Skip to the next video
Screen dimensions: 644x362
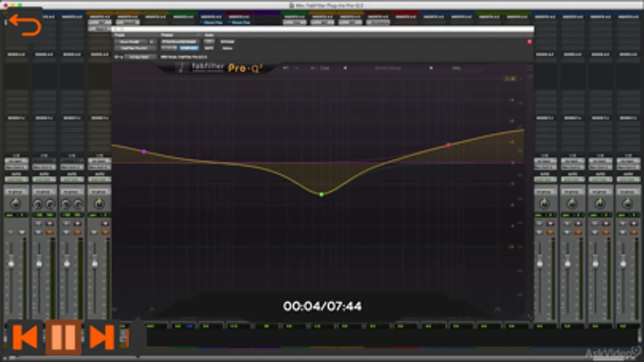pyautogui.click(x=101, y=337)
